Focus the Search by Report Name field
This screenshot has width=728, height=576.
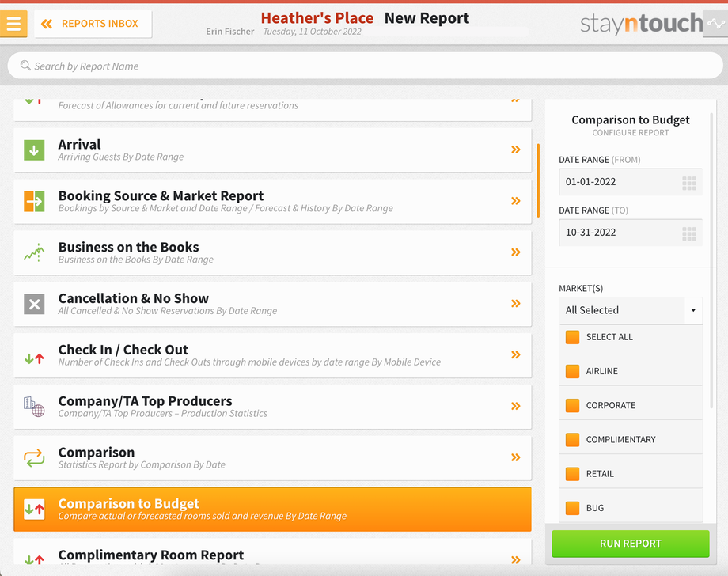coord(365,66)
